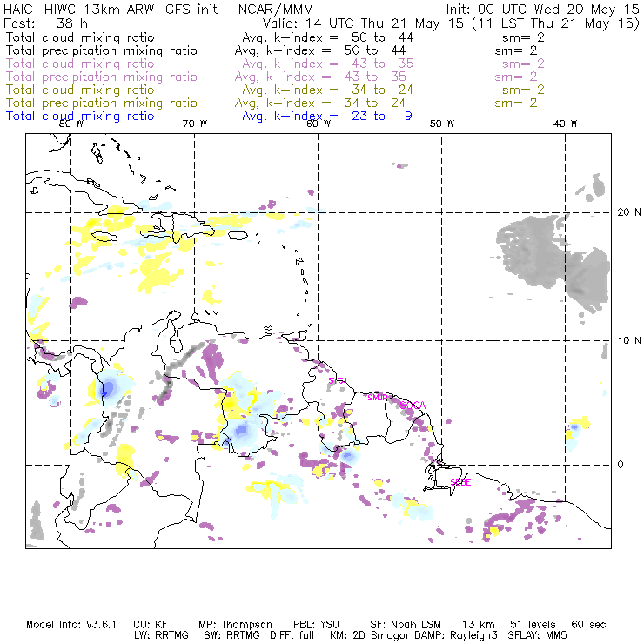Click olive "Total precipitation mixing ratio" legend entry
644x644 pixels.
click(x=102, y=103)
